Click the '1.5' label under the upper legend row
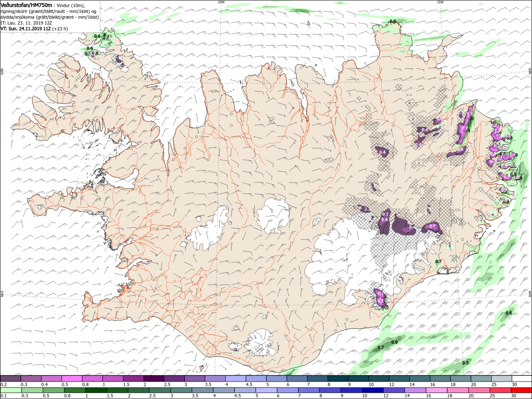The width and height of the screenshot is (532, 399). pos(126,384)
